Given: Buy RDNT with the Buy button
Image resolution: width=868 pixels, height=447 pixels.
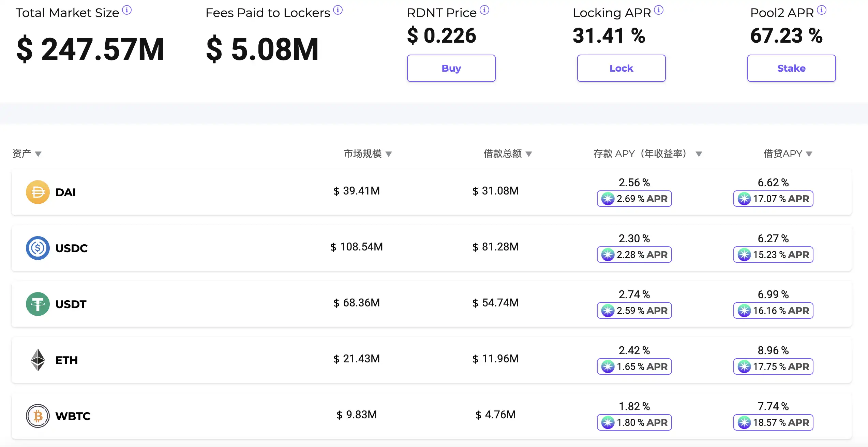Looking at the screenshot, I should pyautogui.click(x=451, y=68).
